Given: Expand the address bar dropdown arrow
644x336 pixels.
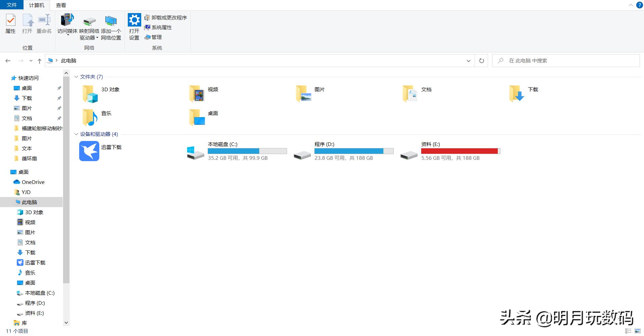Looking at the screenshot, I should tap(468, 61).
